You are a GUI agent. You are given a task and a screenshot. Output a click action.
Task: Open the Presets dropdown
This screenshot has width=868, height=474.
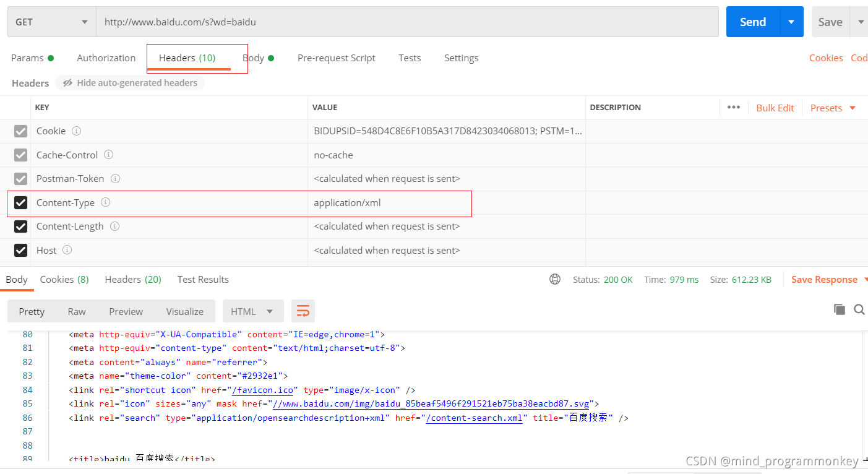(833, 108)
